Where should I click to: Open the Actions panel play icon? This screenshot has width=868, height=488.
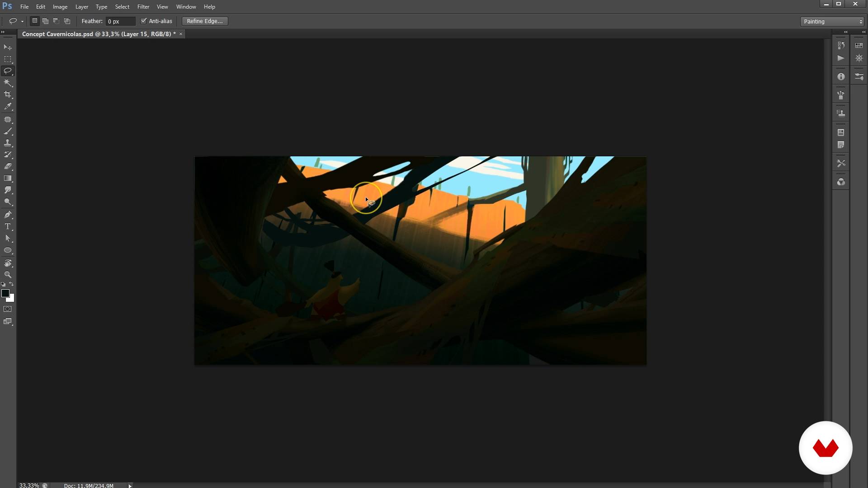click(x=841, y=58)
